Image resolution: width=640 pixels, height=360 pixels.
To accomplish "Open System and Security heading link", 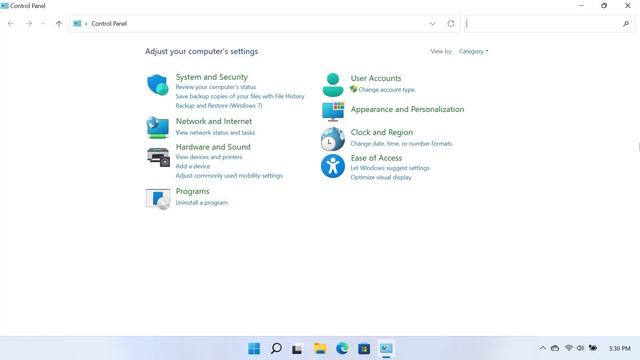I will pos(211,77).
